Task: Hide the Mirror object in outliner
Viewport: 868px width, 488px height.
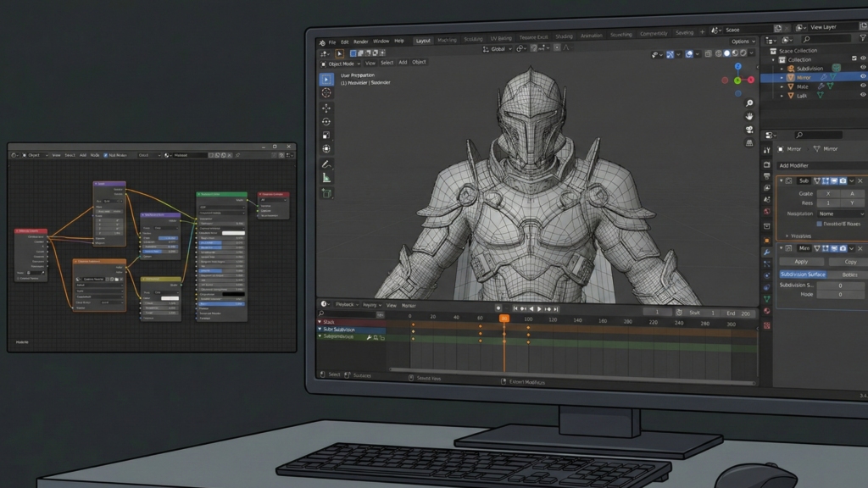Action: tap(863, 77)
